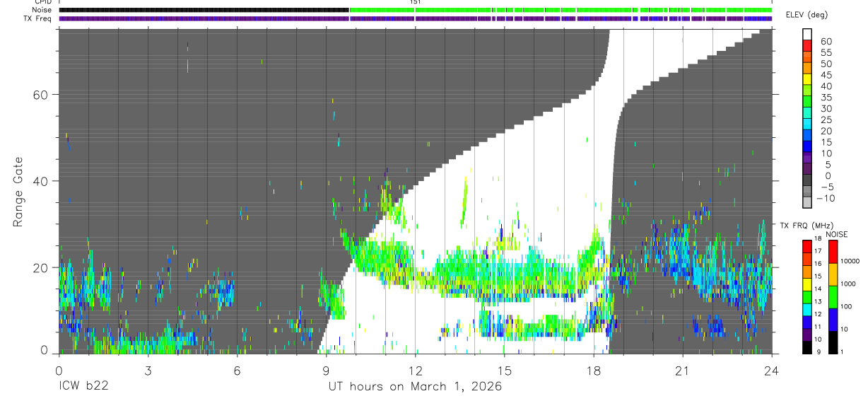Viewport: 868px width, 401px height.
Task: Click the 'Noise' row label at top left
Action: pos(42,11)
